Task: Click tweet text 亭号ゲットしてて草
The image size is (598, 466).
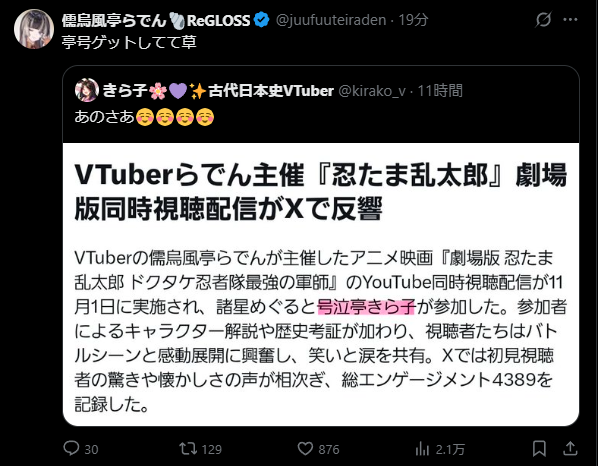Action: [x=129, y=42]
